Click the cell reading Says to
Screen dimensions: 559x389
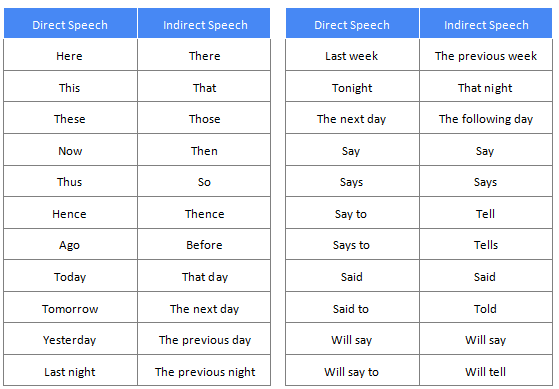352,244
